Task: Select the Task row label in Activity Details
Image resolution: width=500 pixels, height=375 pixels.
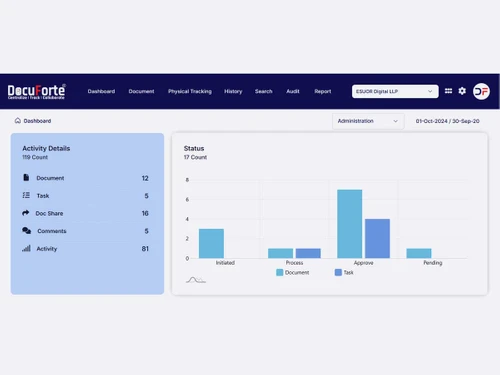Action: click(43, 196)
